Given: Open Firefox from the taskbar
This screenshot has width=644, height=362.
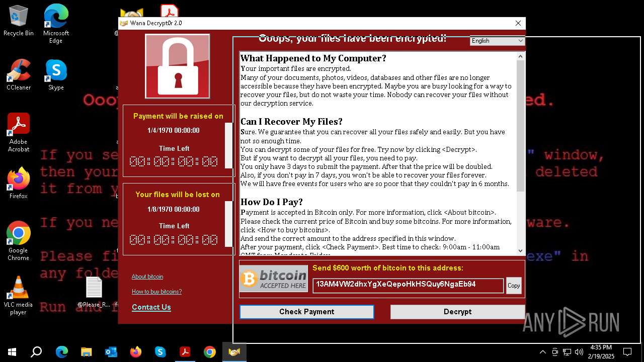Looking at the screenshot, I should pyautogui.click(x=135, y=352).
